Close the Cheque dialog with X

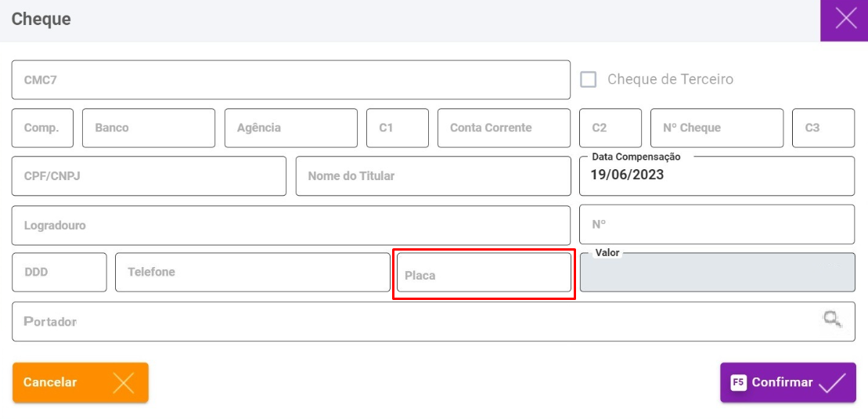tap(845, 20)
